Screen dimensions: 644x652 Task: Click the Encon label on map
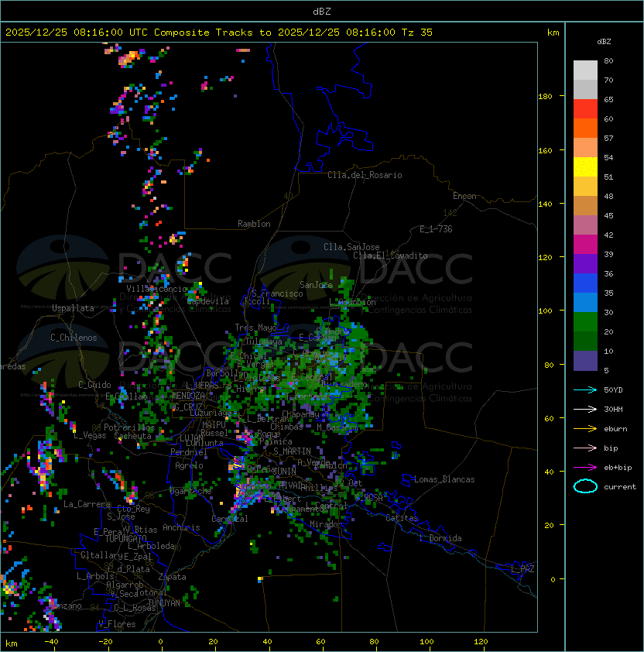(464, 196)
